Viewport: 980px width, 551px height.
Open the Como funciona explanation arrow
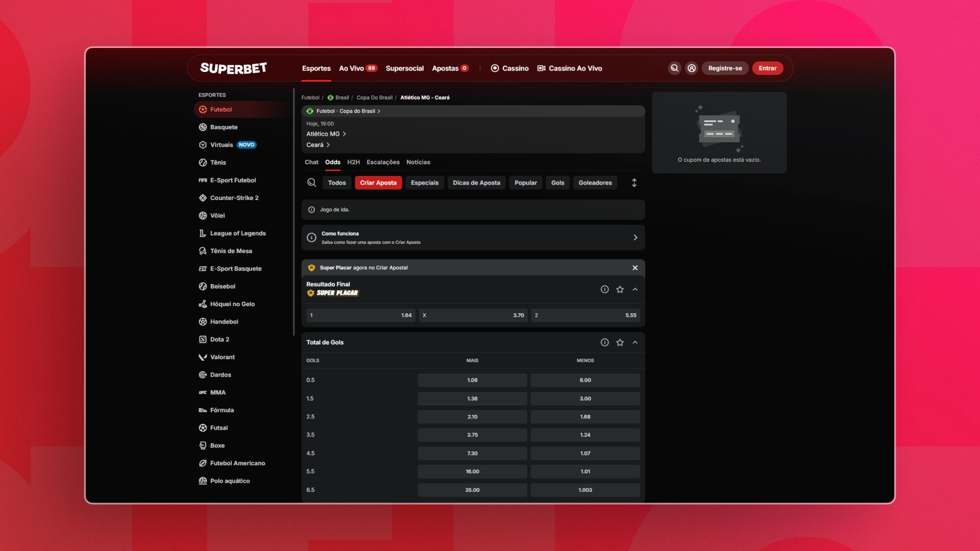tap(635, 238)
